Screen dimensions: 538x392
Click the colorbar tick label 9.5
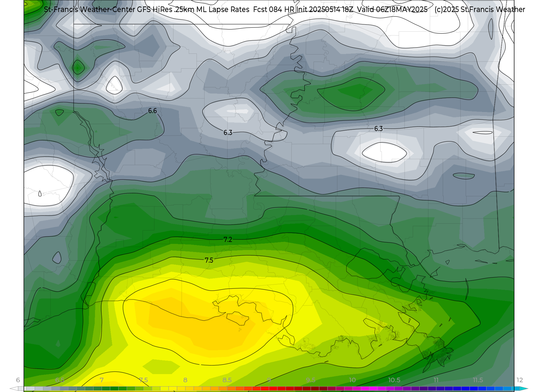(x=311, y=380)
